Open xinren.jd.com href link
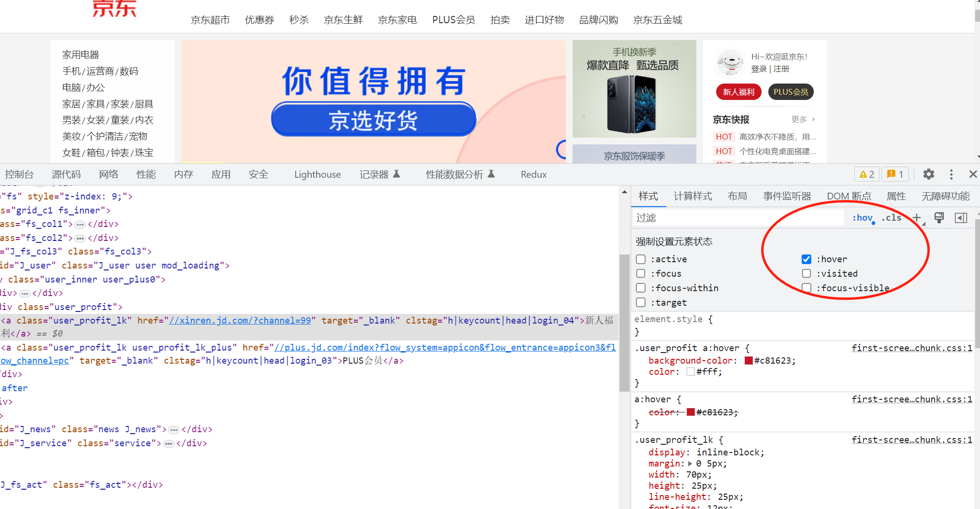The image size is (980, 509). (x=240, y=321)
